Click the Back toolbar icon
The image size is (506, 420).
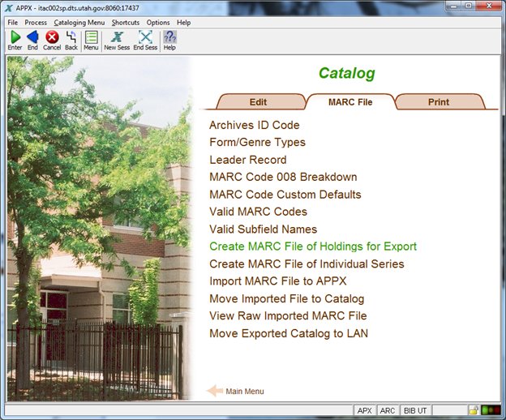[x=71, y=37]
